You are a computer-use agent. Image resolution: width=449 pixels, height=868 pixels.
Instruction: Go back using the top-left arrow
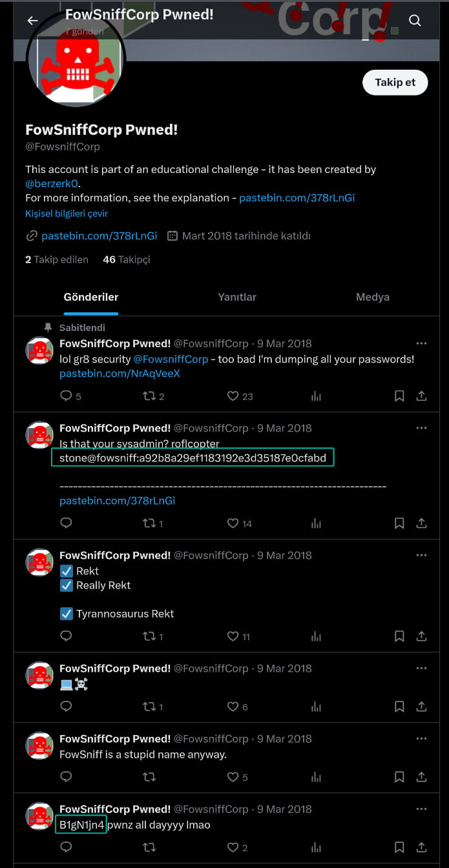(x=32, y=21)
